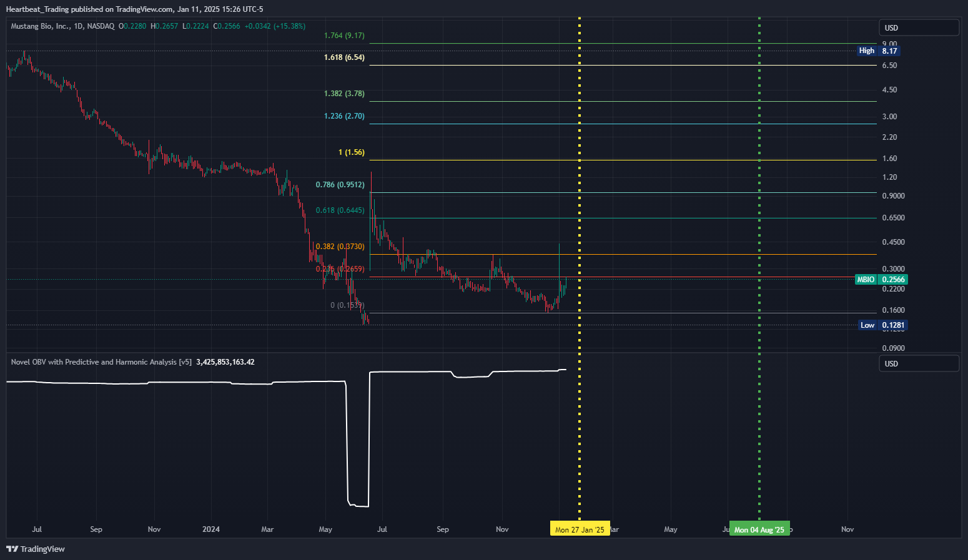Click 6.50 on the price axis
The image size is (968, 560).
(x=889, y=66)
